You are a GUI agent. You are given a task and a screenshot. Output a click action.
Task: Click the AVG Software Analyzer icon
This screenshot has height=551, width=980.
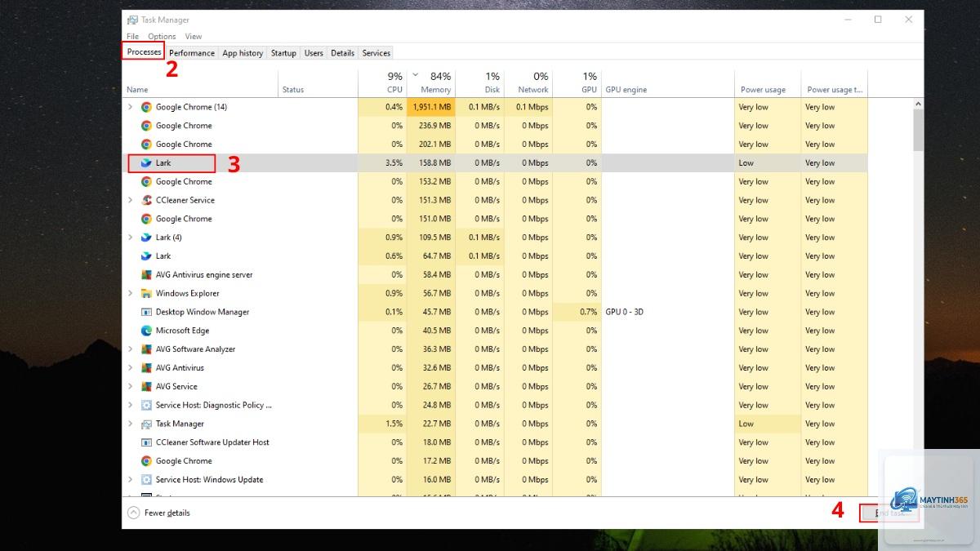coord(146,349)
